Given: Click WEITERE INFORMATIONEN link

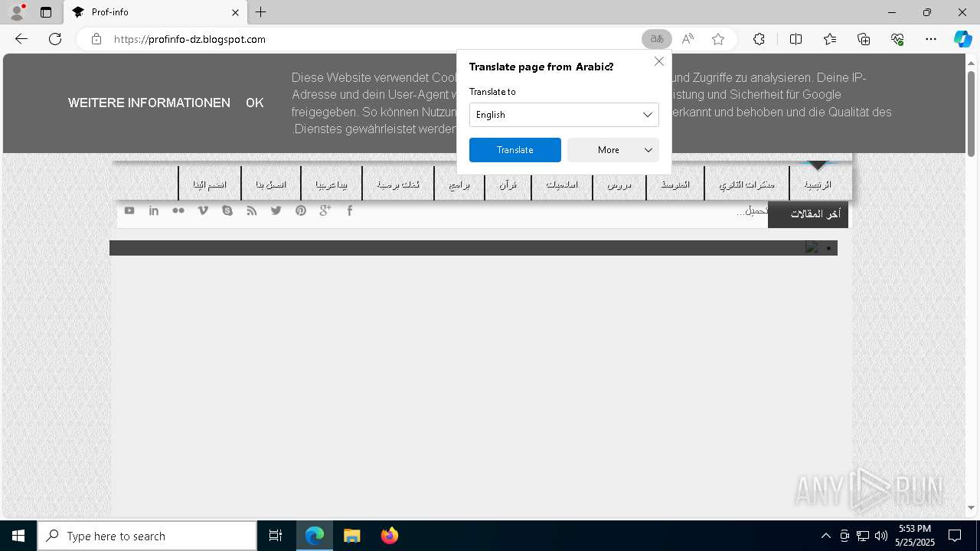Looking at the screenshot, I should click(149, 103).
